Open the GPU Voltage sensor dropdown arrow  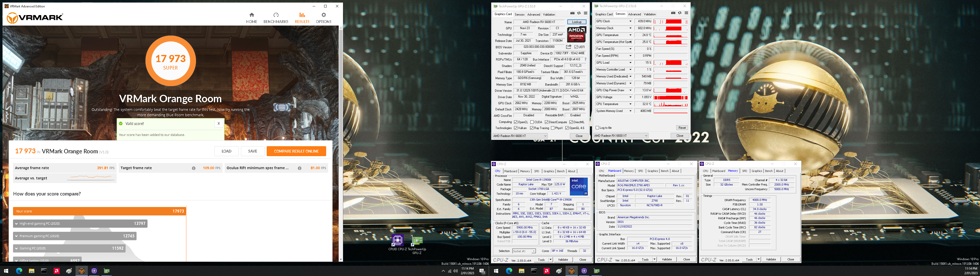coord(630,97)
